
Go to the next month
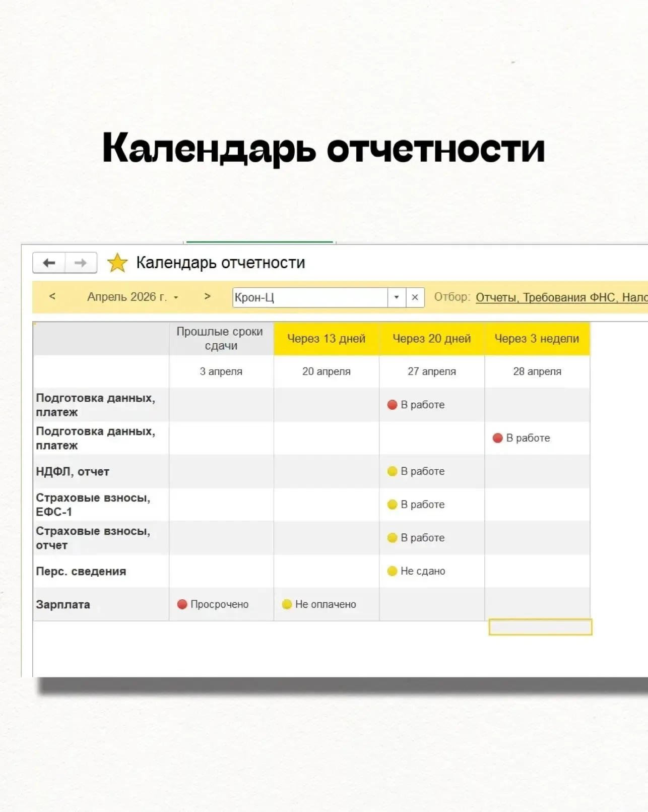click(207, 296)
